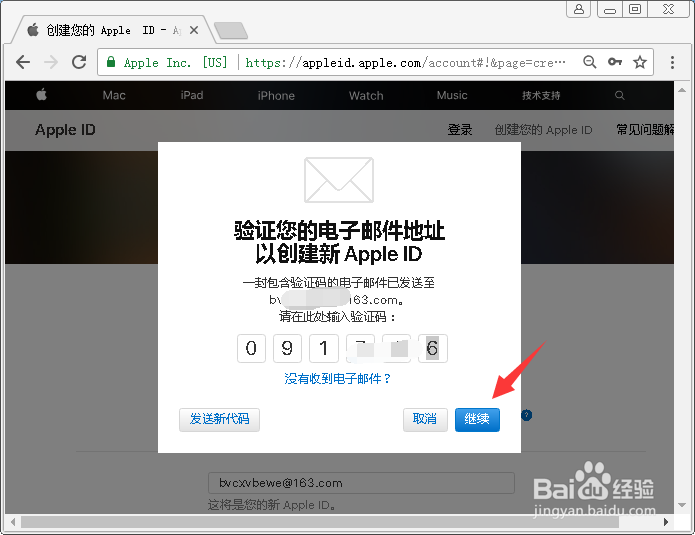Click the Apple site search icon

coord(620,95)
